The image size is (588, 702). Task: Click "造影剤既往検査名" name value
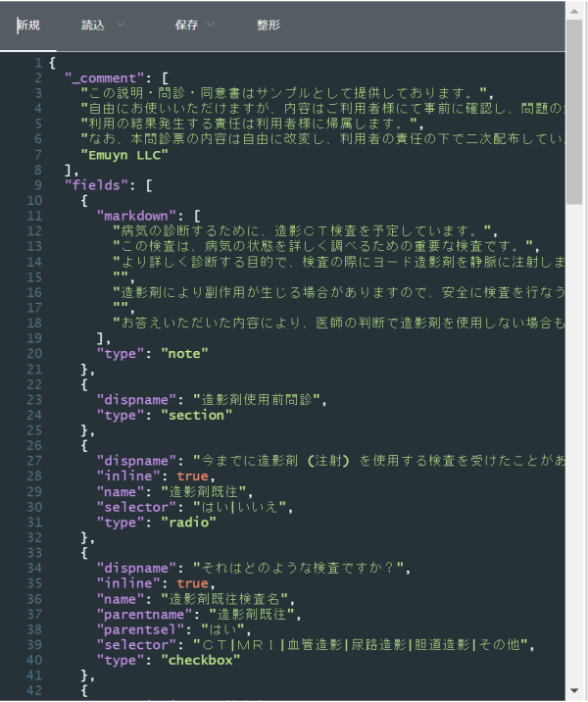pyautogui.click(x=224, y=599)
